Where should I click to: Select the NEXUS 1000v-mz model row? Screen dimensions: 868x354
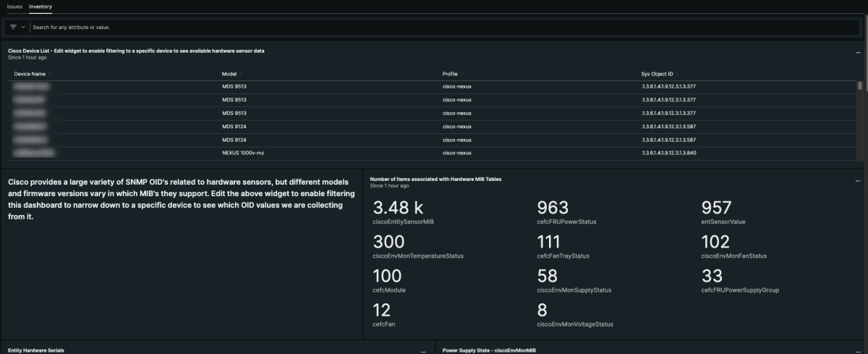point(242,153)
